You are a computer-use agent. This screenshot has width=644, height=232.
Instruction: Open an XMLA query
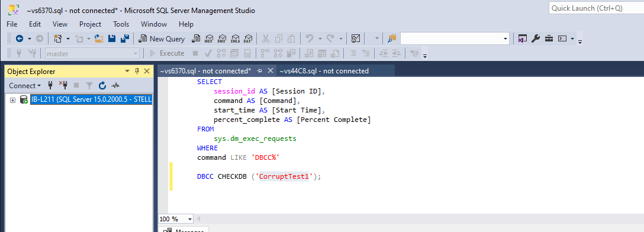point(235,38)
